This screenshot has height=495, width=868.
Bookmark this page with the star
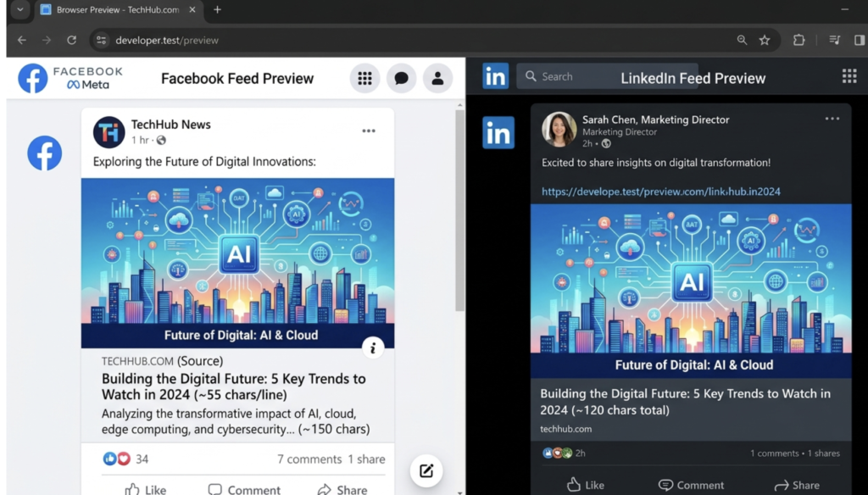pos(765,40)
